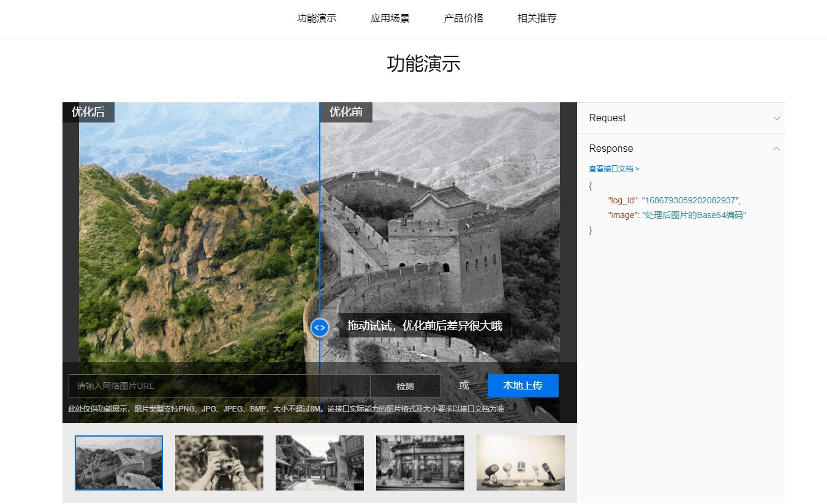This screenshot has height=504, width=827.
Task: Click the 拖动试试 tooltip text
Action: 425,326
